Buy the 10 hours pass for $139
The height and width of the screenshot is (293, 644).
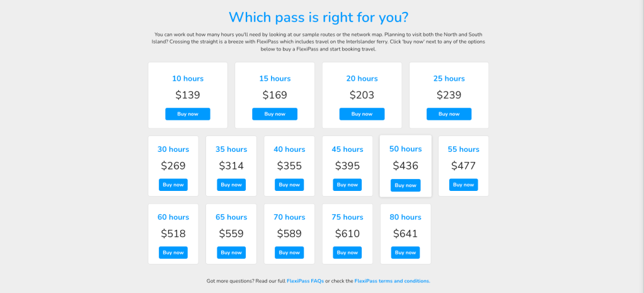point(188,114)
